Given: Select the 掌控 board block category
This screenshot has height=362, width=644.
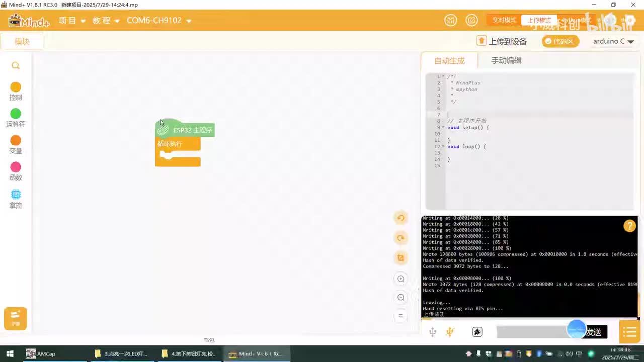Looking at the screenshot, I should (16, 199).
